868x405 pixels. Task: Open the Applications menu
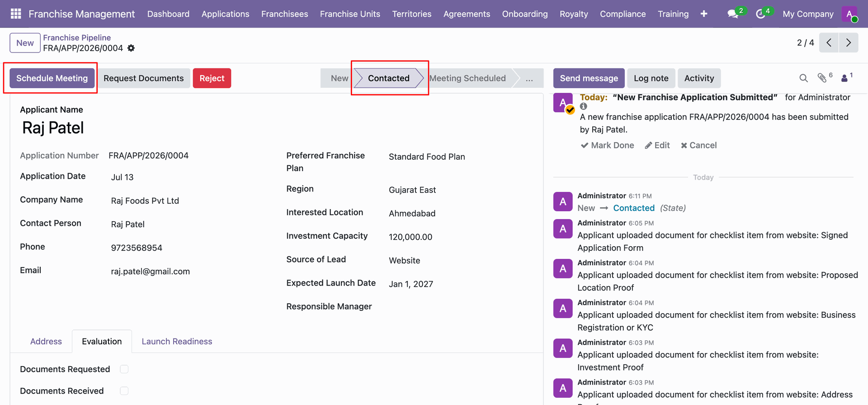coord(225,14)
